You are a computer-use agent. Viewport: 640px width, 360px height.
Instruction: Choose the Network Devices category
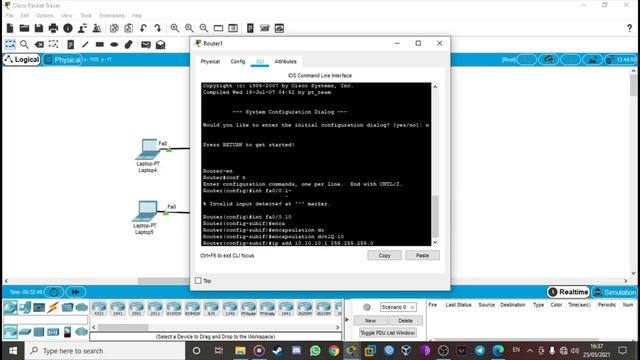(x=10, y=307)
